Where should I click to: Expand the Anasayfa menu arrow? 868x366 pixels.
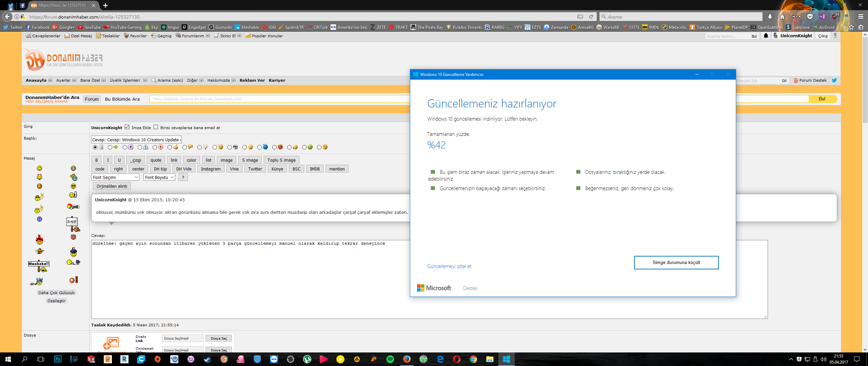point(50,80)
